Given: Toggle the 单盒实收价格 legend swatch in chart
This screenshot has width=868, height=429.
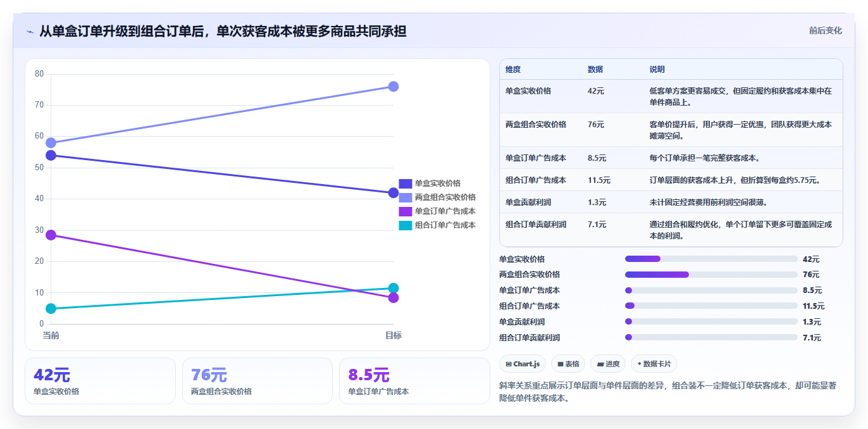Looking at the screenshot, I should pos(405,183).
